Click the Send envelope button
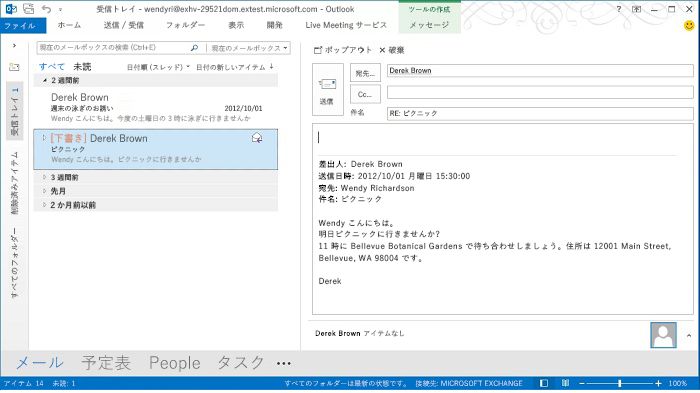 pos(328,89)
